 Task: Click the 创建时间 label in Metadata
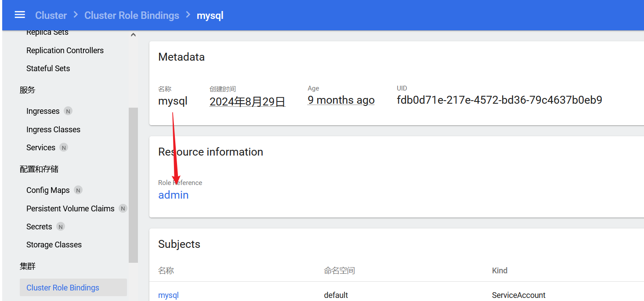[223, 89]
